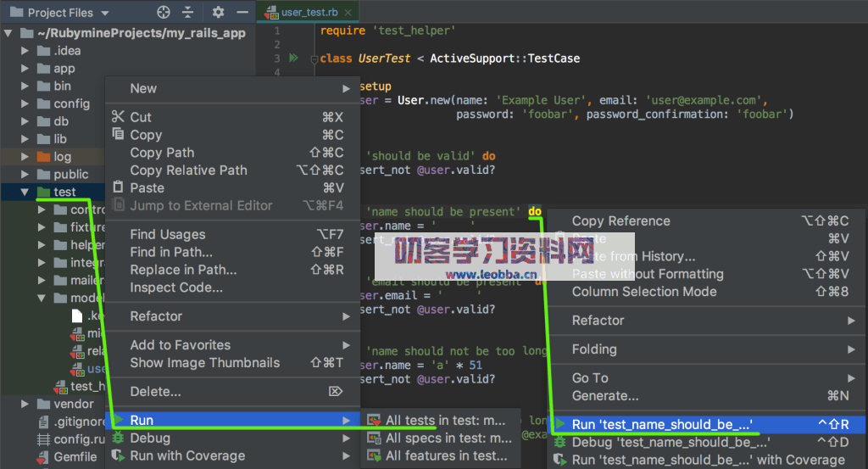Click the green test folder icon
The height and width of the screenshot is (469, 868).
[44, 192]
